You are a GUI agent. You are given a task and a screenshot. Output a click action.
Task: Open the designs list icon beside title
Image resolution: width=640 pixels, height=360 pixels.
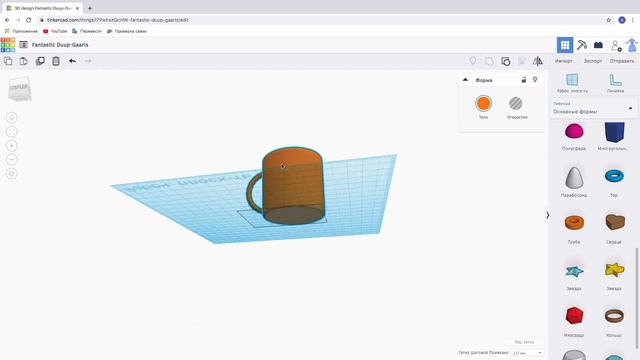pyautogui.click(x=23, y=44)
